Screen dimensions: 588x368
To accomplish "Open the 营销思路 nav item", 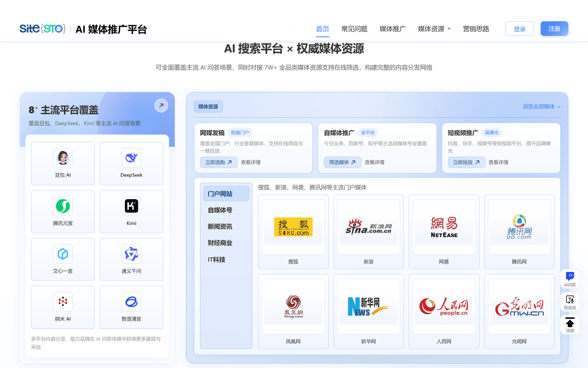I will [476, 29].
